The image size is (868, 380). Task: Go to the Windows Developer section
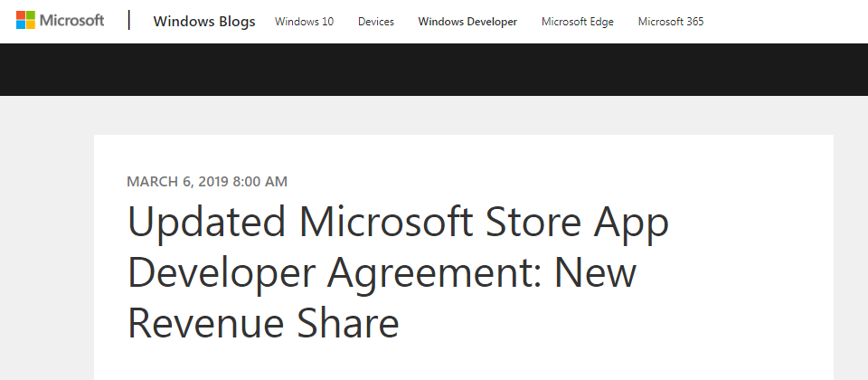point(467,22)
